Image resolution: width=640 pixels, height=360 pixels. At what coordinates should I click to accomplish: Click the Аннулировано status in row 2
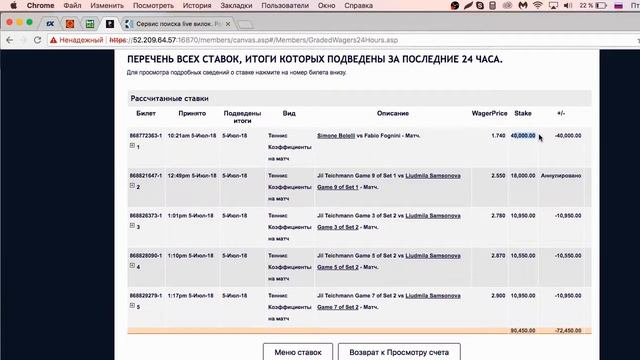point(561,176)
